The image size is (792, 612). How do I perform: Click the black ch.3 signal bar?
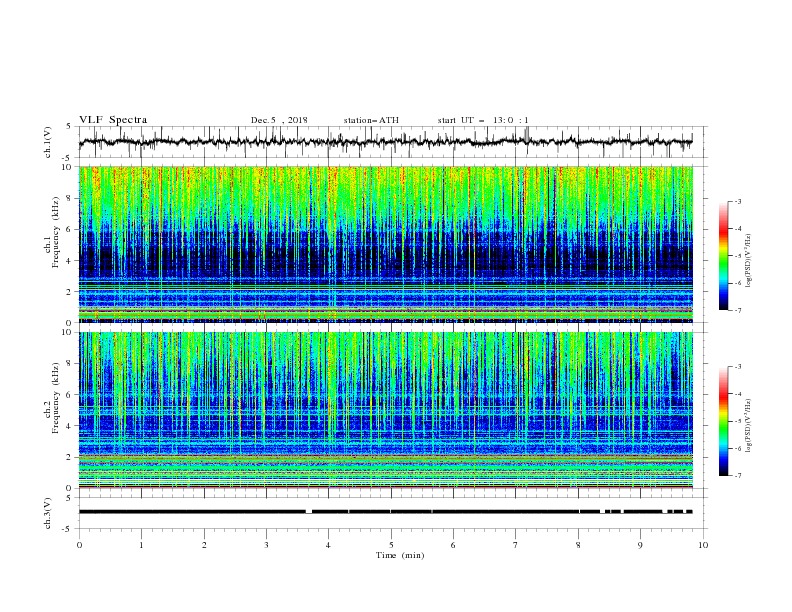(x=385, y=512)
